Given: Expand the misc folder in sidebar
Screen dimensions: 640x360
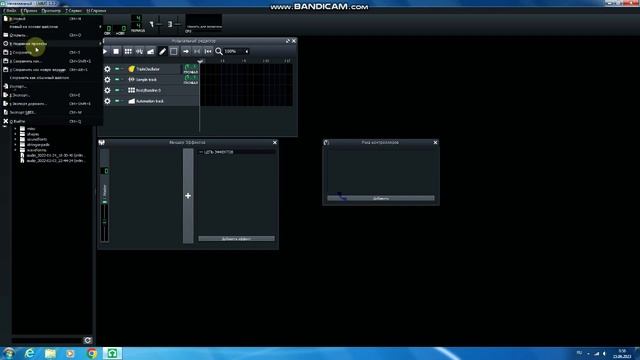Looking at the screenshot, I should [16, 129].
